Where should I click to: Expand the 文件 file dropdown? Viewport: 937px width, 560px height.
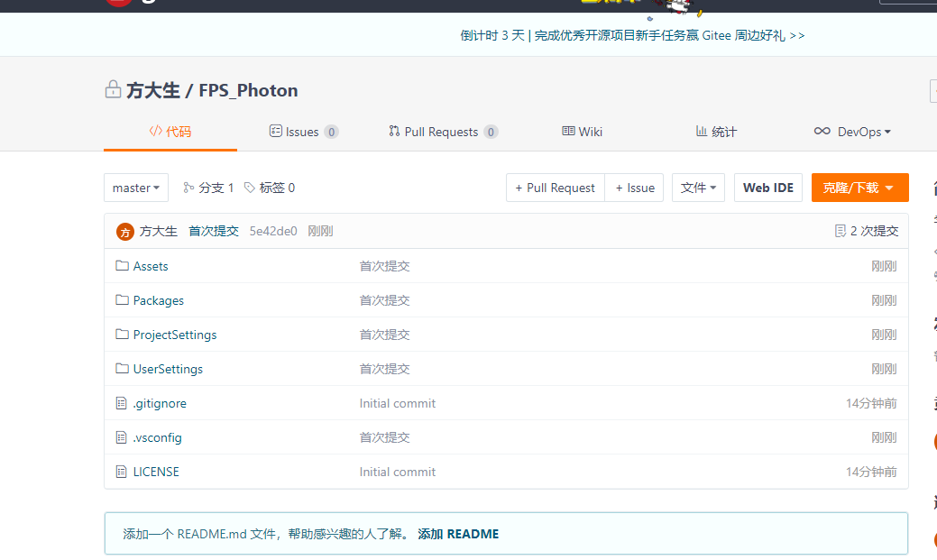698,188
